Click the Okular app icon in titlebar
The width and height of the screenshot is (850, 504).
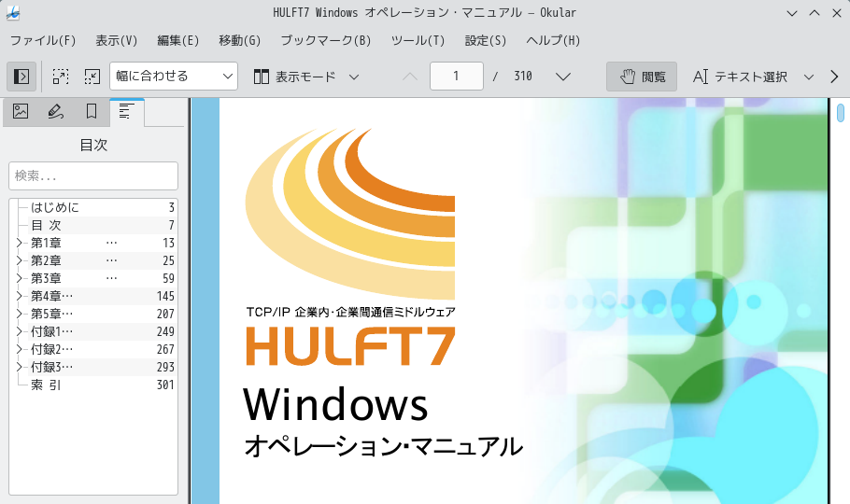pyautogui.click(x=12, y=13)
